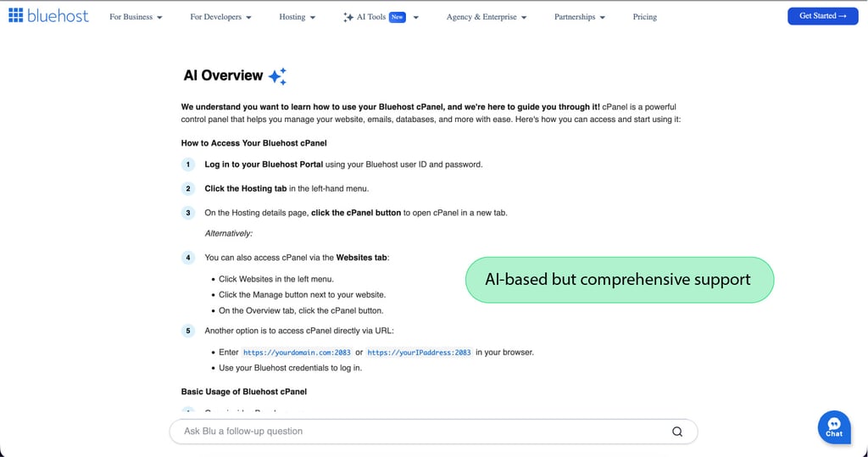
Task: Click 'Click the Hosting tab' step text
Action: pos(245,189)
